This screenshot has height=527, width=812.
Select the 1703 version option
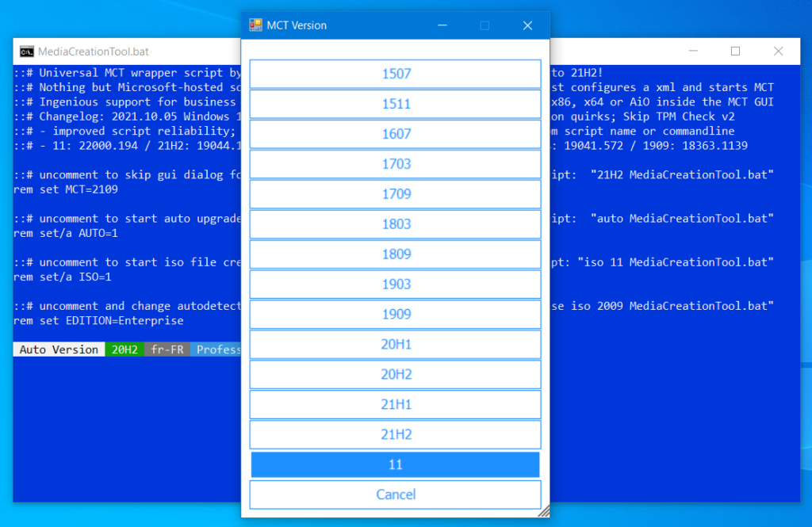395,164
